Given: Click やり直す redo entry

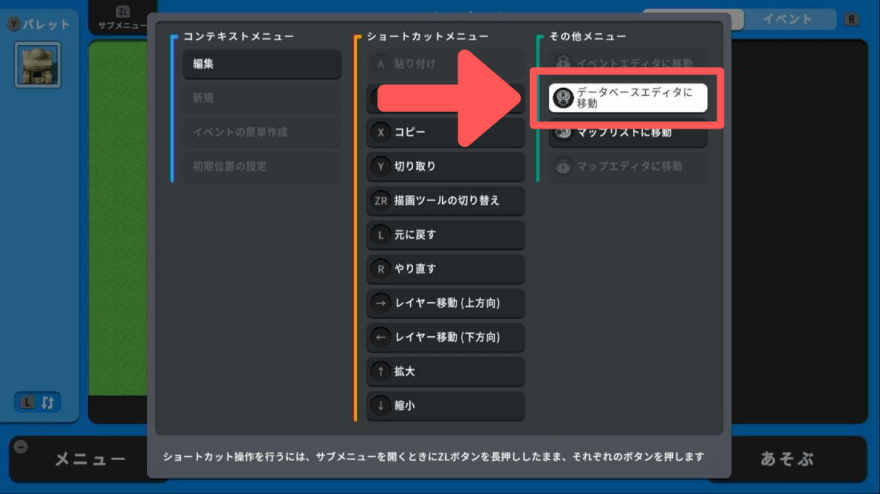Looking at the screenshot, I should point(446,269).
